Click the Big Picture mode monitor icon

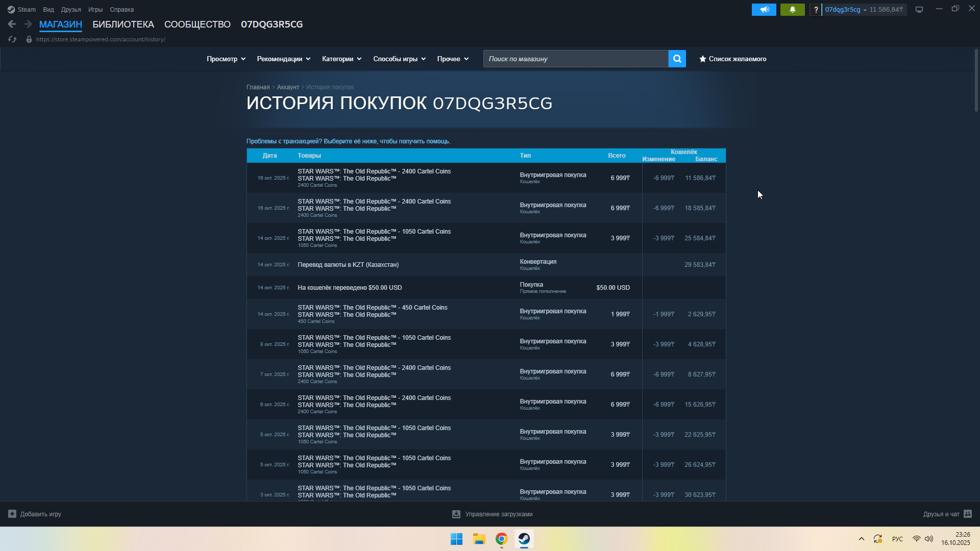click(x=919, y=10)
